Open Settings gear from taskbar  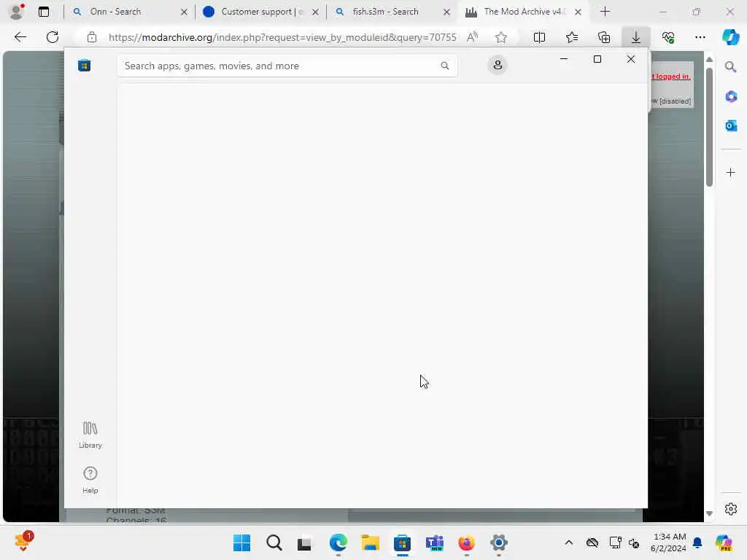click(x=499, y=542)
